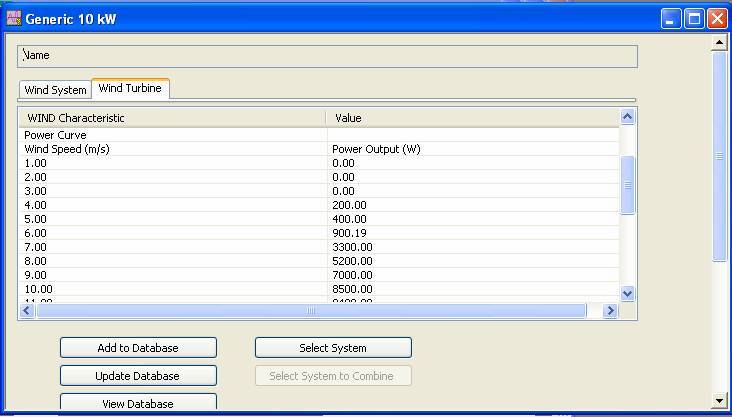Click the Update Database button
The image size is (732, 417).
pyautogui.click(x=138, y=376)
